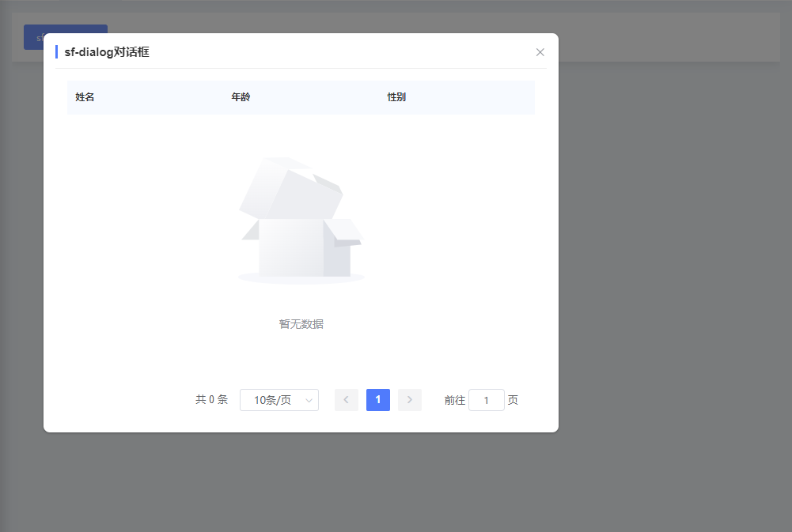The width and height of the screenshot is (792, 532).
Task: Click the dialog close X icon
Action: (x=540, y=52)
